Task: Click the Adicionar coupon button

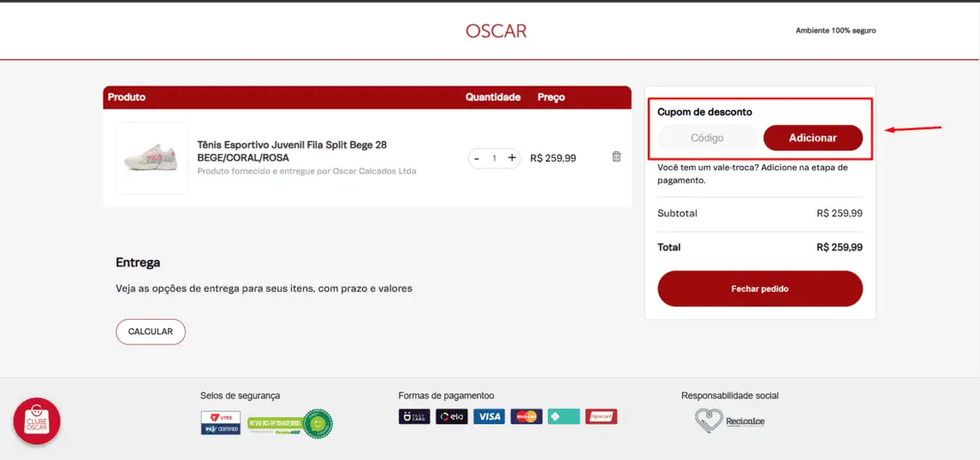Action: (812, 138)
